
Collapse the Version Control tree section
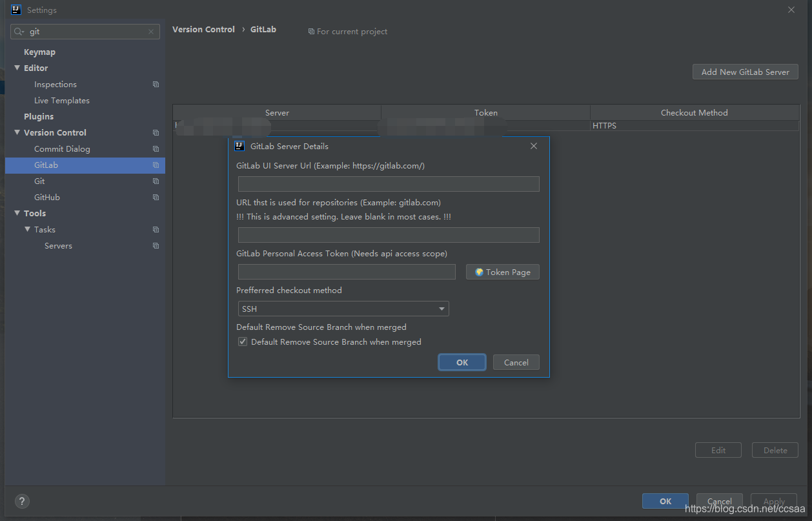pos(17,132)
